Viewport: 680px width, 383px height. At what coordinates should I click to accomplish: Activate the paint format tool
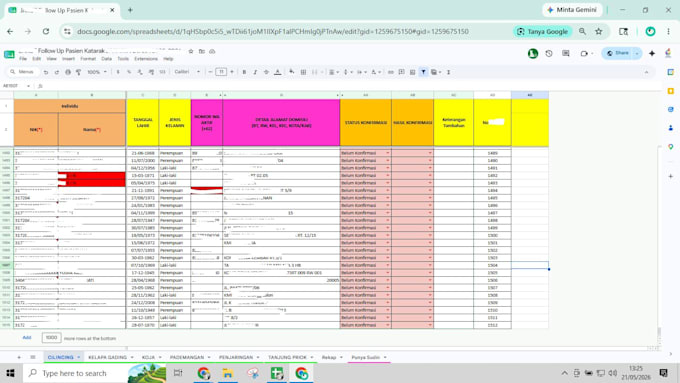pos(78,72)
